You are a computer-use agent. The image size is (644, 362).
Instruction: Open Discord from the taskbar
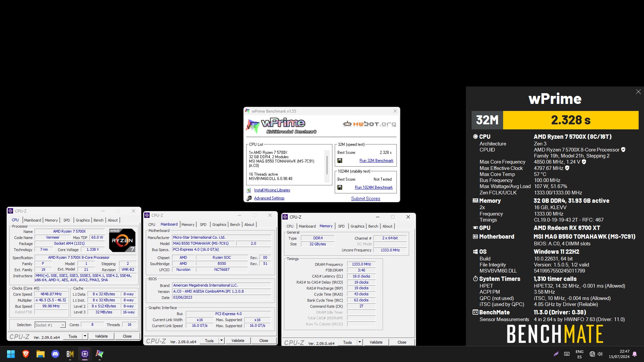coord(55,354)
